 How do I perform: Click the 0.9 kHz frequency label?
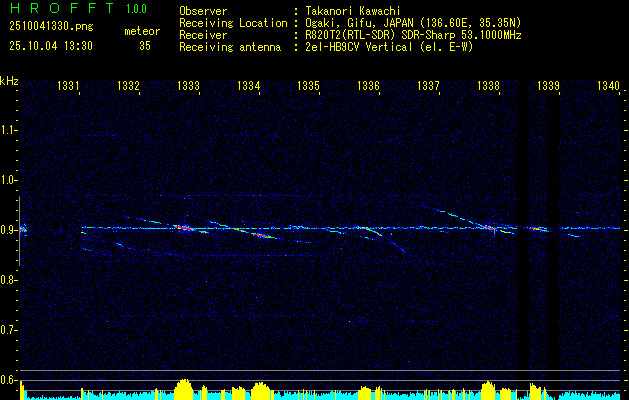coord(8,230)
